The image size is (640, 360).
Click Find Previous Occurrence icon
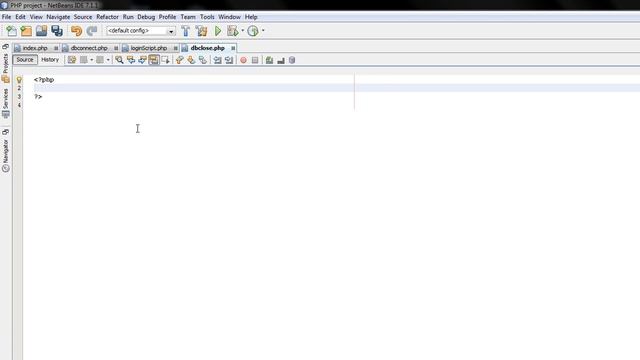tap(131, 60)
